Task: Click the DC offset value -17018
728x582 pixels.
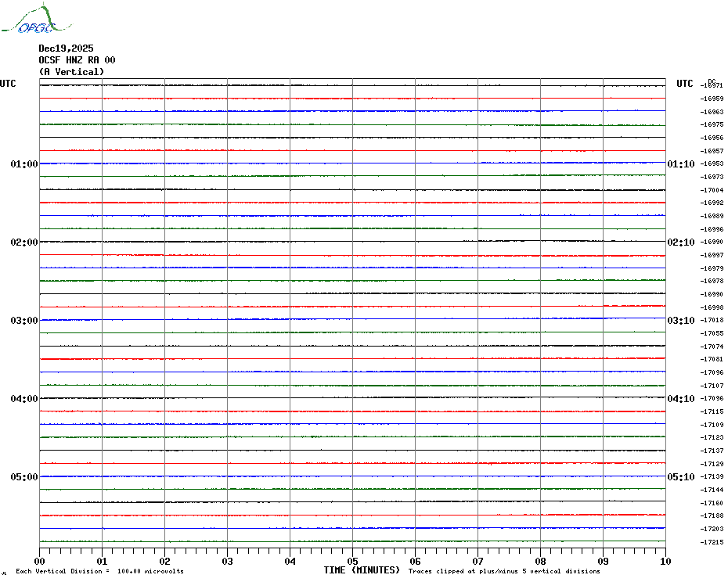Action: tap(712, 320)
